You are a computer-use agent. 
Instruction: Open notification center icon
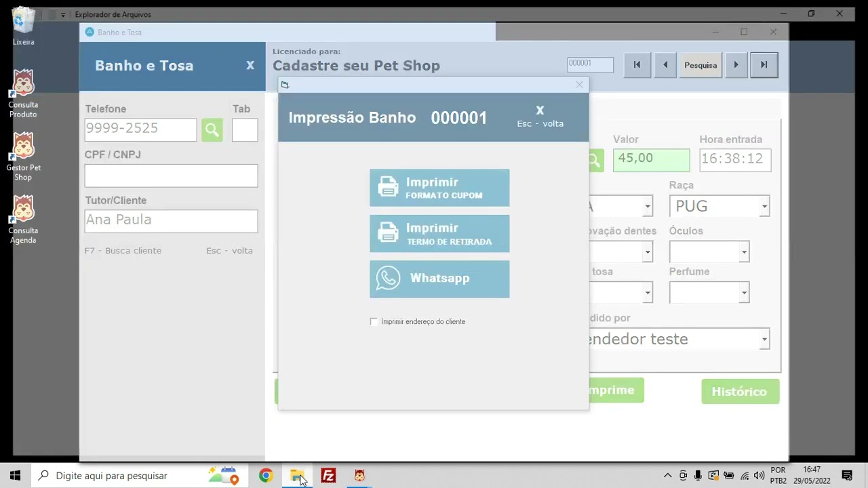point(847,476)
